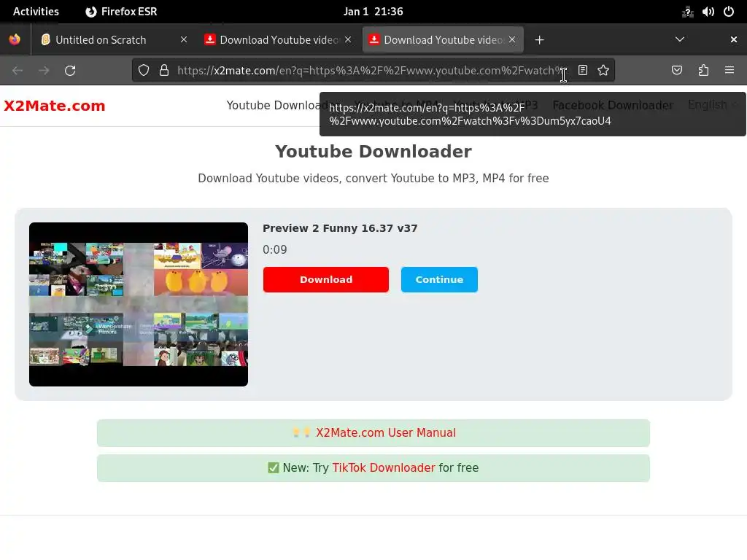Viewport: 747px width, 560px height.
Task: Open system volume icon in top bar
Action: [x=708, y=12]
